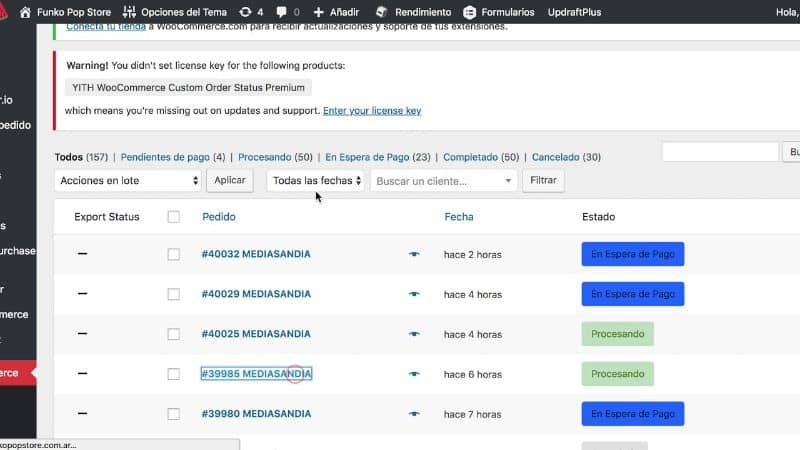Click the home icon beside Funko Pop Store
The image size is (800, 450).
coord(25,12)
